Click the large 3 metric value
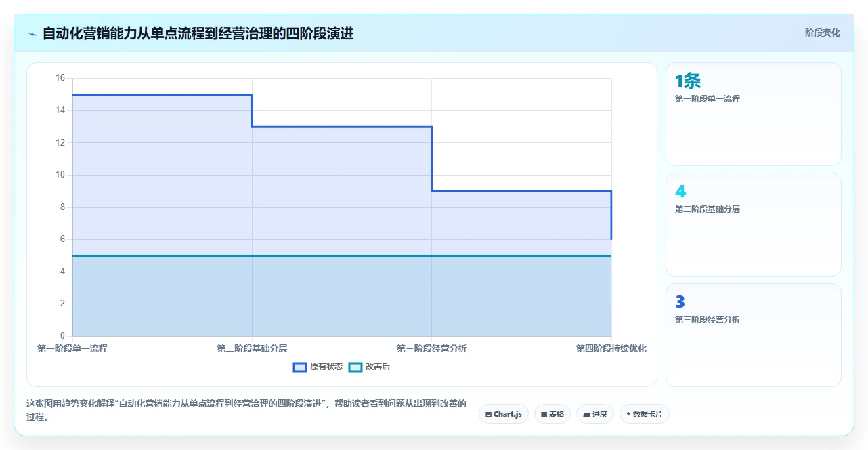 point(680,302)
